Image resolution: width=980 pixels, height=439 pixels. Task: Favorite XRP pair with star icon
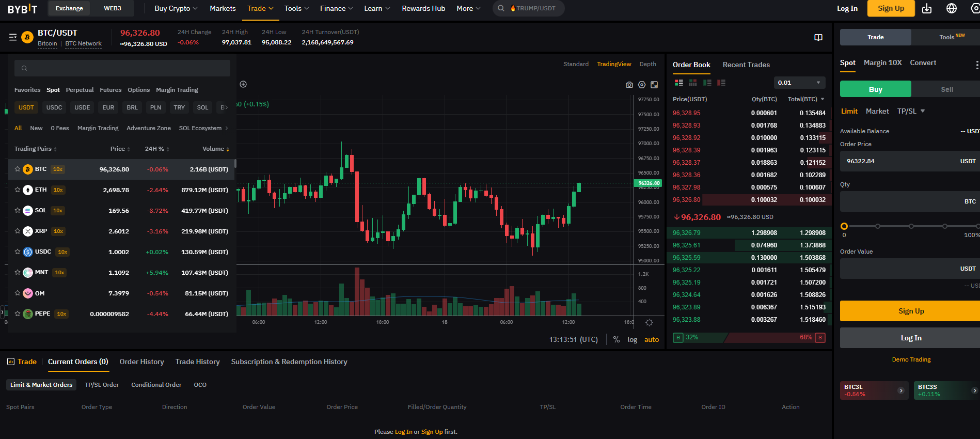coord(18,231)
